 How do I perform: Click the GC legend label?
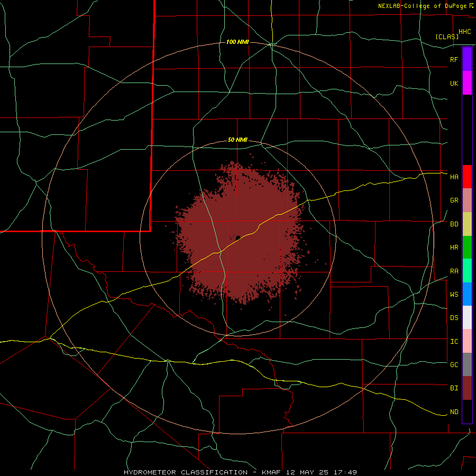pos(454,365)
